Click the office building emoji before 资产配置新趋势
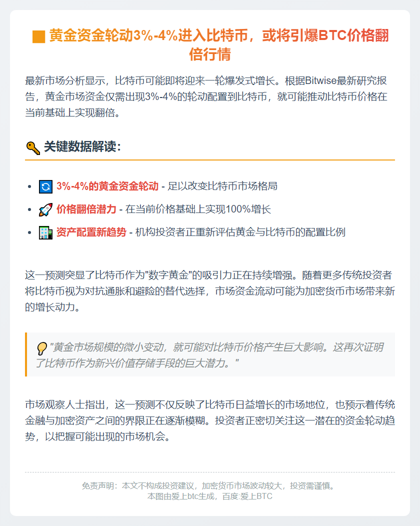 [45, 232]
